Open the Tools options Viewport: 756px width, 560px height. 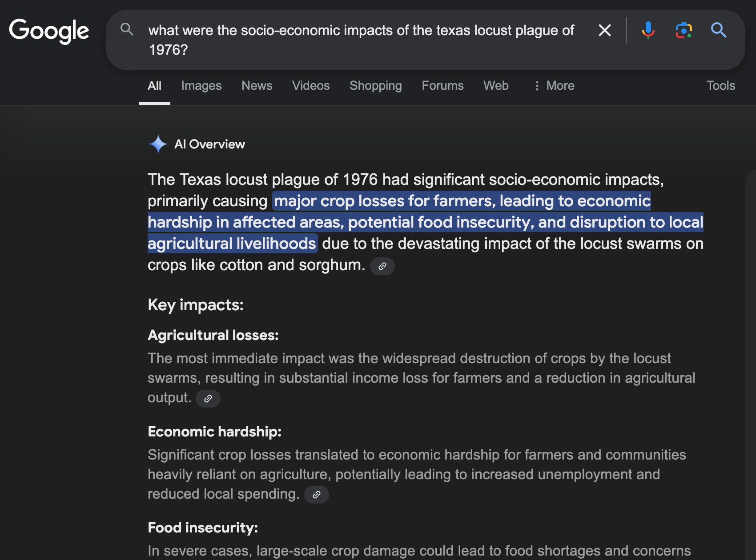[x=721, y=86]
